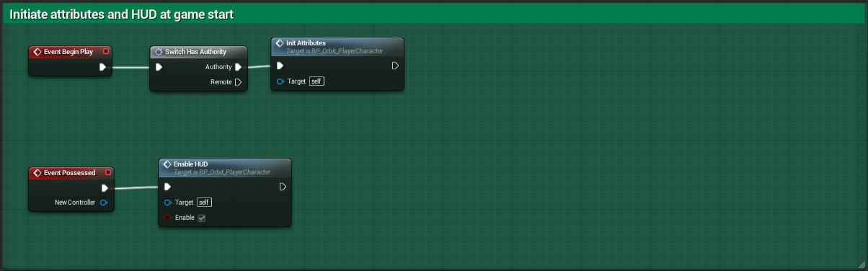Select the comment box title bar
Viewport: 868px width, 271px height.
(434, 14)
